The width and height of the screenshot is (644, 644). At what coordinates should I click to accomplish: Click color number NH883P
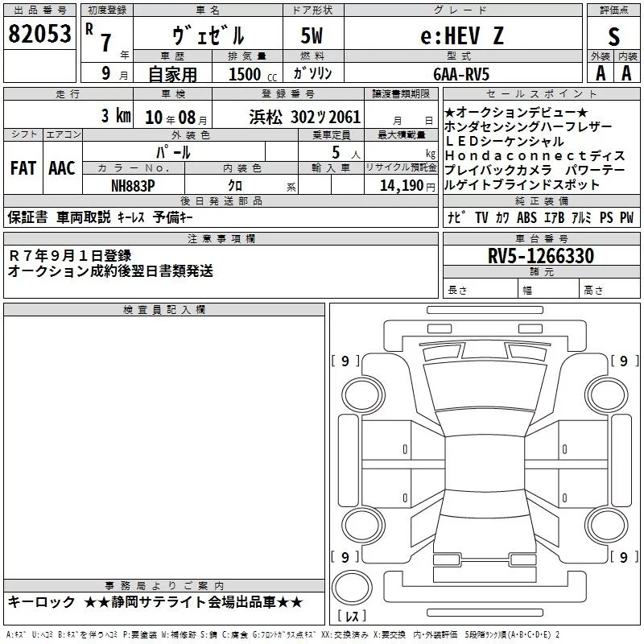click(x=133, y=186)
